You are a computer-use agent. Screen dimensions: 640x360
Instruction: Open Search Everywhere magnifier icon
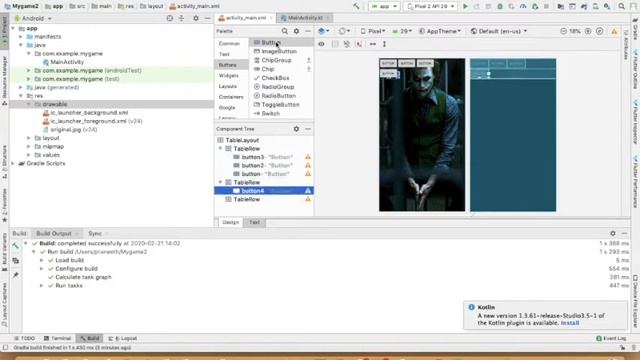coord(622,6)
